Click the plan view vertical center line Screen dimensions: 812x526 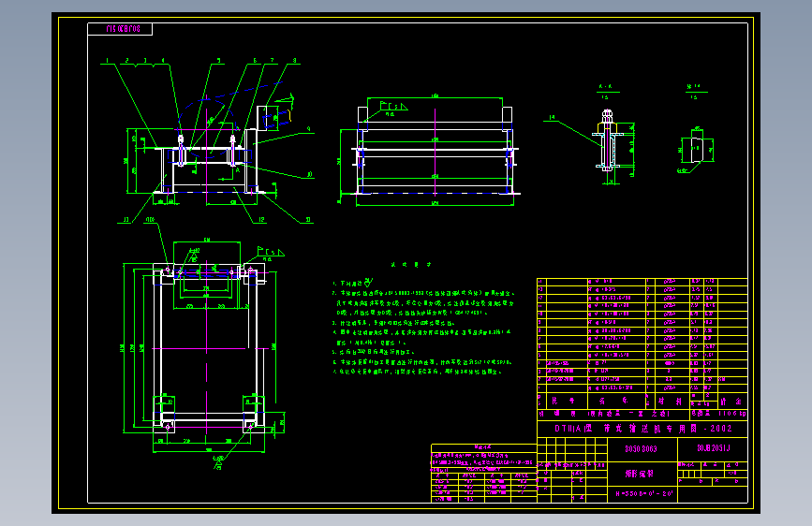(207, 347)
